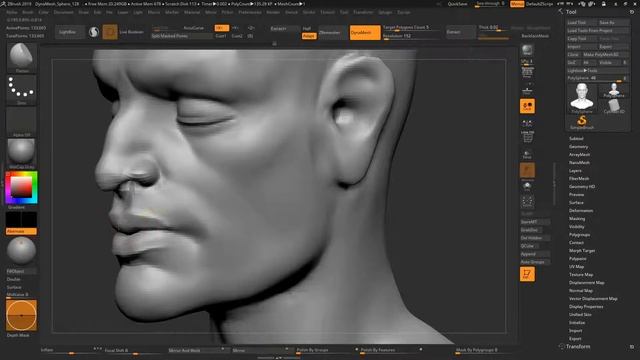Click the Floor grid icon

click(527, 90)
